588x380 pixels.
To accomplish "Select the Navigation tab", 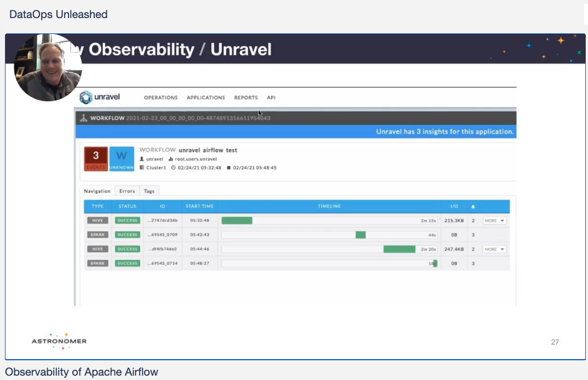I will (97, 191).
